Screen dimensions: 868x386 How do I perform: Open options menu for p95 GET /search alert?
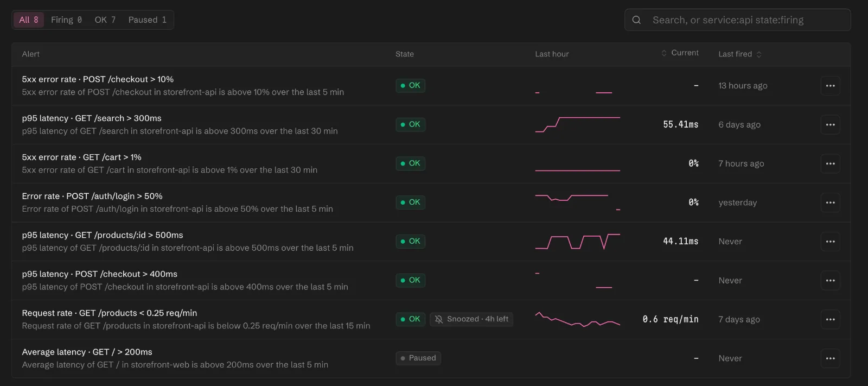coord(830,125)
